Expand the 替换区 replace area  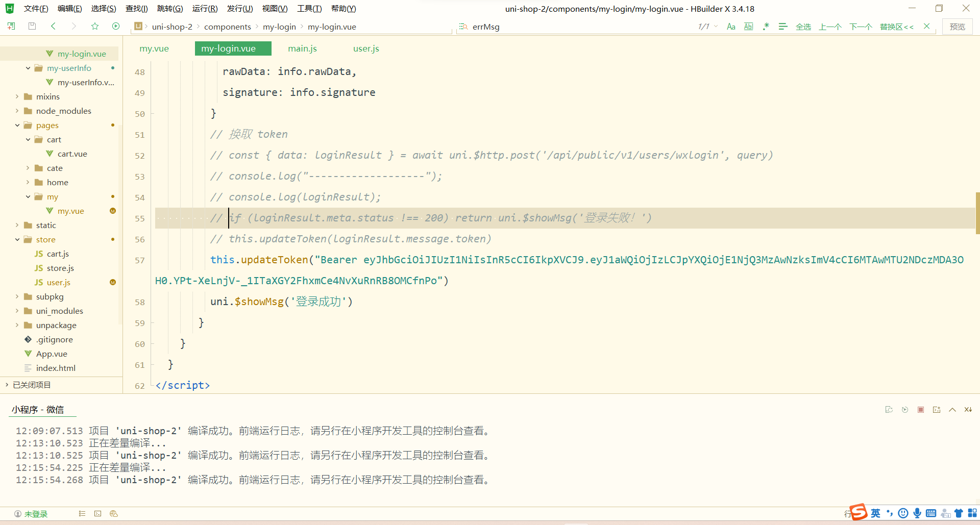897,27
